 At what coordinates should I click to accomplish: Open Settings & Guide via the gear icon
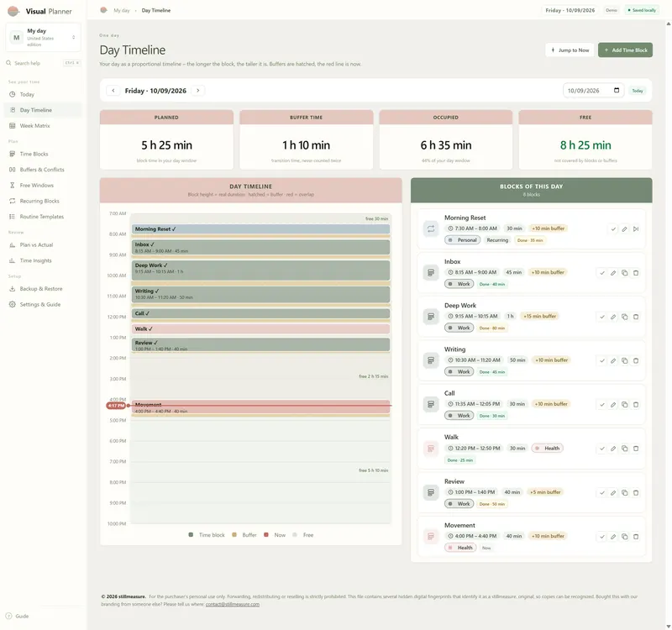pos(13,305)
